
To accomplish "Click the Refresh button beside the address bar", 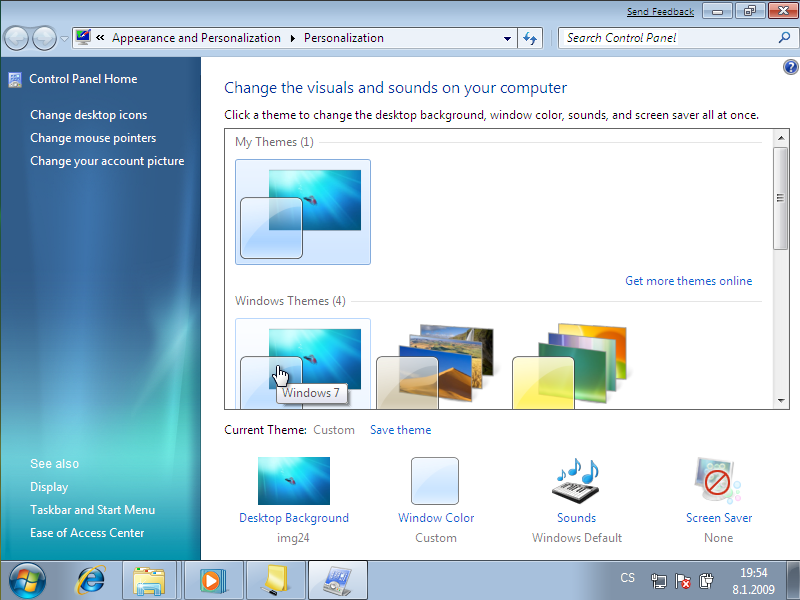I will tap(530, 38).
